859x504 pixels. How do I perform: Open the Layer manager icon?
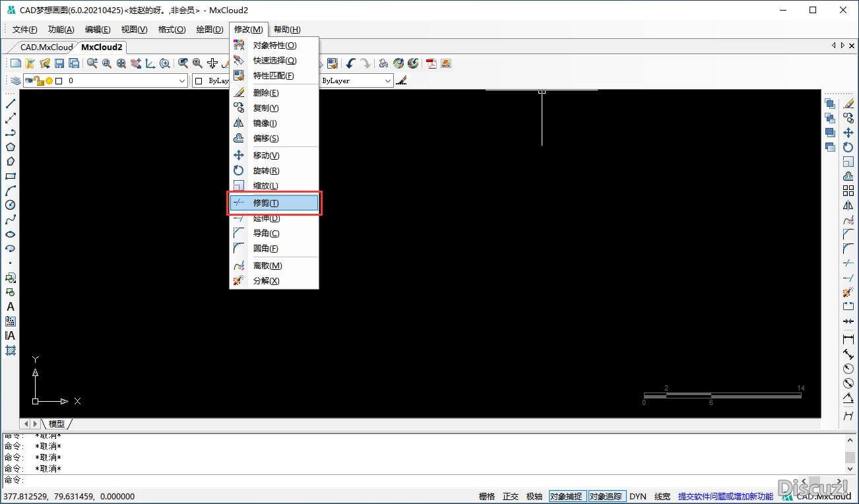16,80
